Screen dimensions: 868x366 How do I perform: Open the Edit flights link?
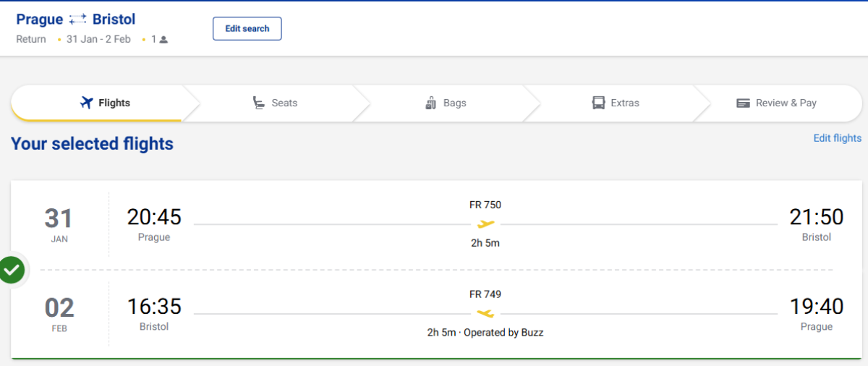837,138
